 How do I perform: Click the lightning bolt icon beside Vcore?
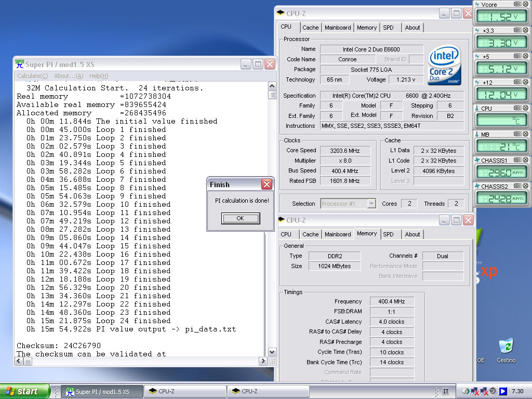point(477,4)
